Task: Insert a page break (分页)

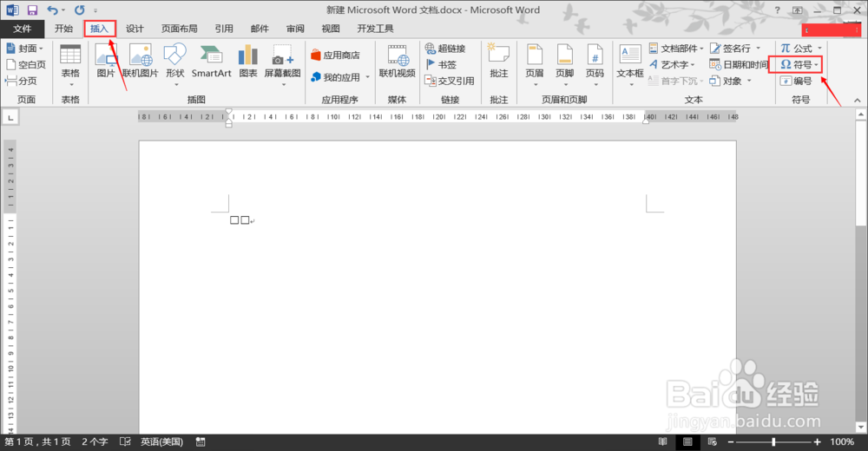Action: coord(21,81)
